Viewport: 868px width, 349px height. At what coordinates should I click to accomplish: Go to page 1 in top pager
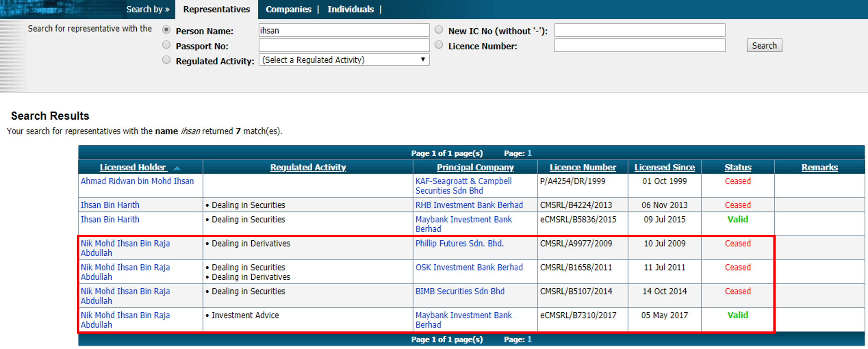[529, 153]
